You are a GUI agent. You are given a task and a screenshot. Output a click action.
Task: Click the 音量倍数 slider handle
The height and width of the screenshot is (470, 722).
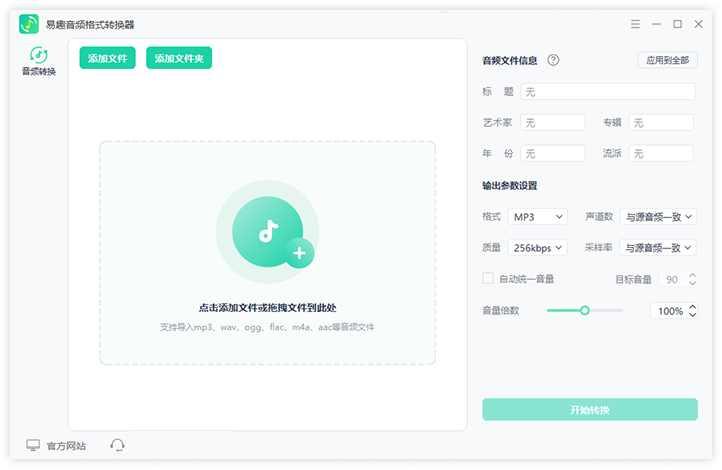[x=585, y=311]
